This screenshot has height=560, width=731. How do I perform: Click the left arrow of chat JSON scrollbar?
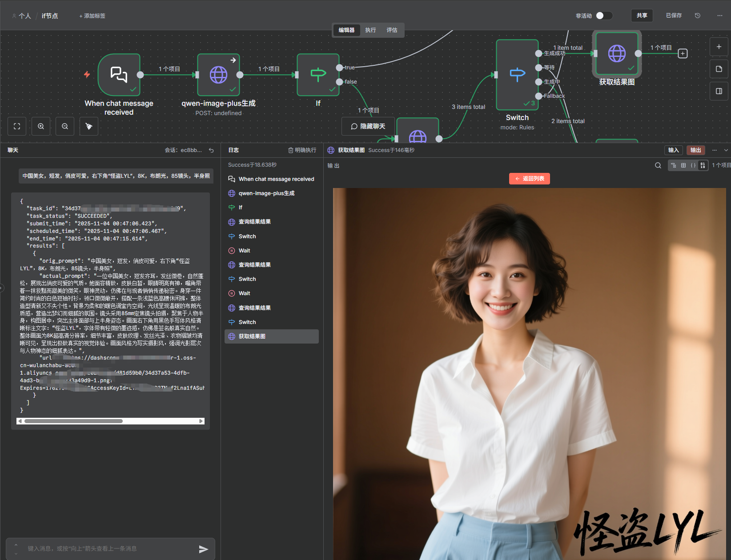point(20,421)
